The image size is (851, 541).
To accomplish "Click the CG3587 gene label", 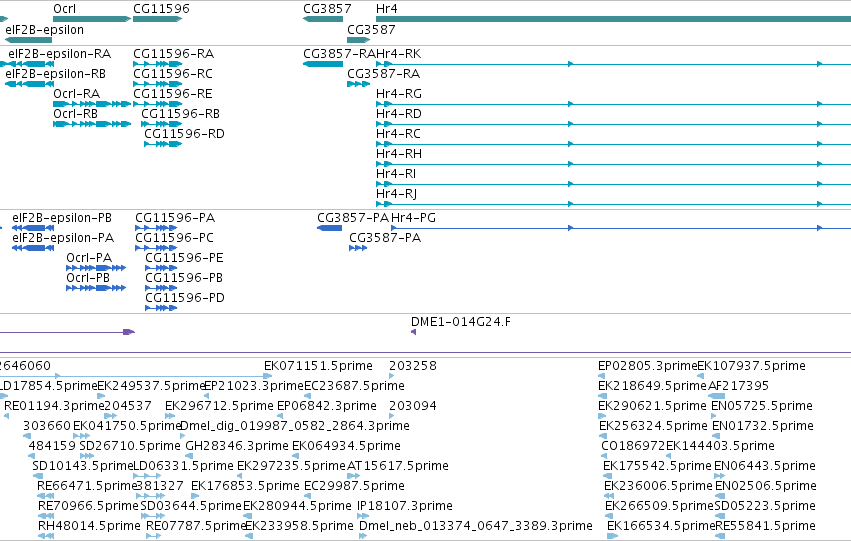I will (371, 29).
